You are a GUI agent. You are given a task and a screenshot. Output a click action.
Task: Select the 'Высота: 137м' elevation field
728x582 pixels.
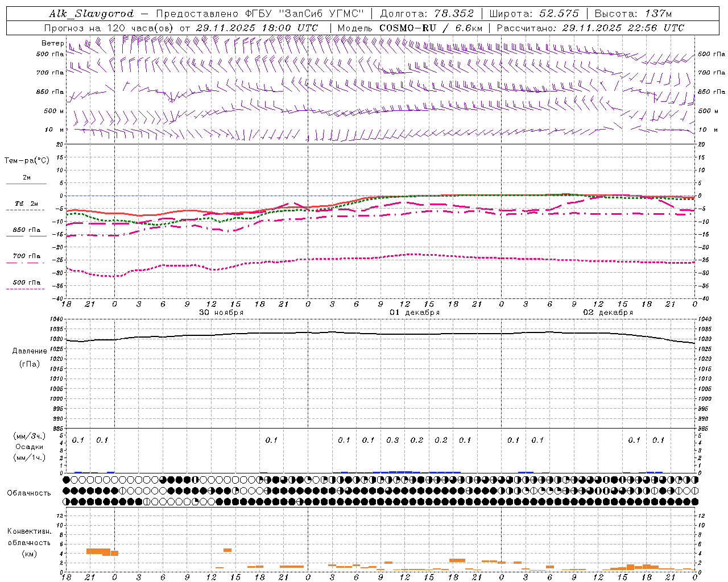[x=633, y=14]
